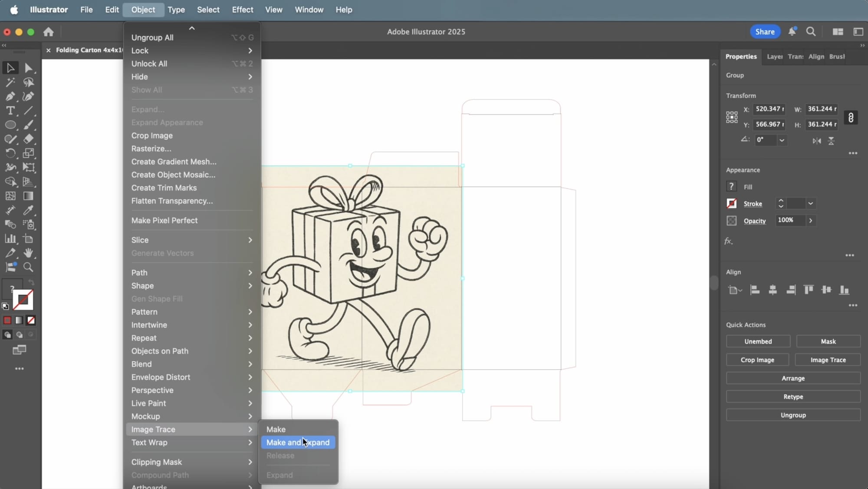Open the Arrange Documents icon
This screenshot has width=868, height=489.
(838, 32)
